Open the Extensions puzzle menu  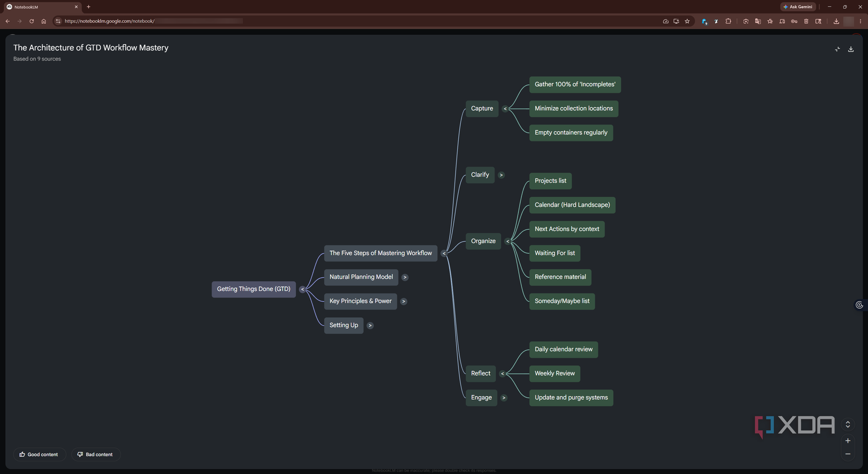[728, 21]
